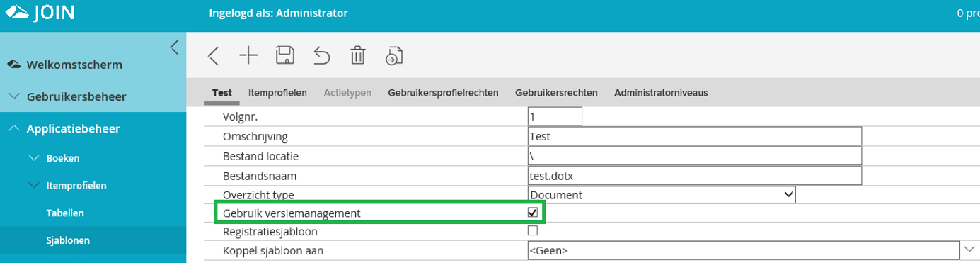Image resolution: width=980 pixels, height=263 pixels.
Task: Click the cloud icon beside Welkomstscherm
Action: (13, 65)
